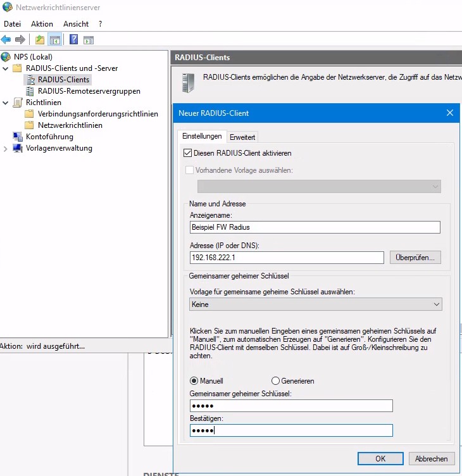Check Vorhandene Vorlage auswählen checkbox

pos(189,170)
